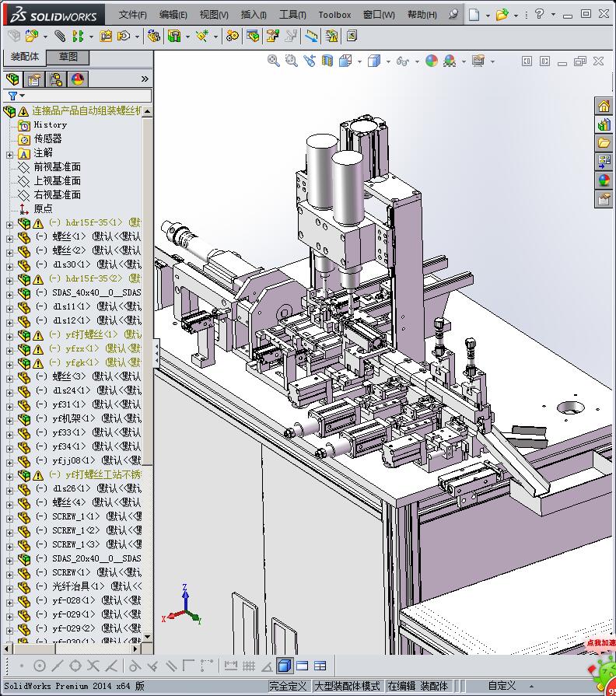Select the 原点 origin item

click(x=43, y=208)
